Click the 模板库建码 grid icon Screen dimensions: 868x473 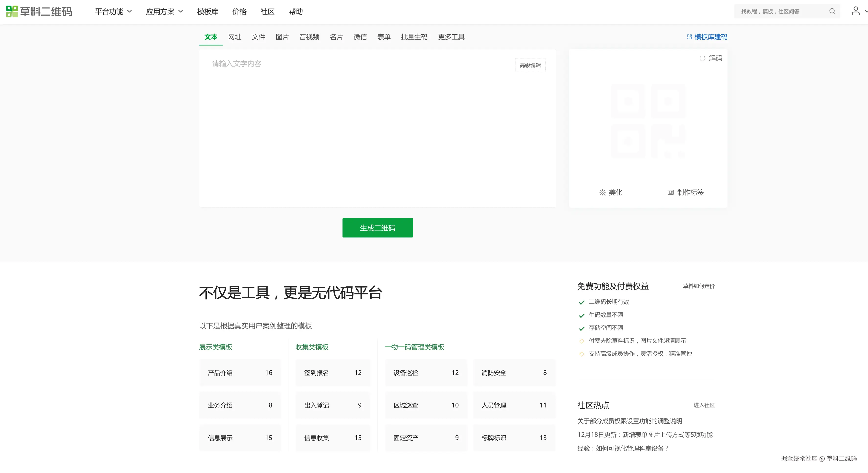689,37
